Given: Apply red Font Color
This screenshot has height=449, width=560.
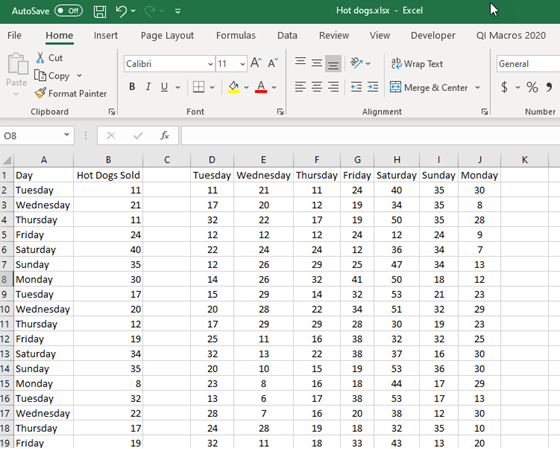Looking at the screenshot, I should click(261, 87).
